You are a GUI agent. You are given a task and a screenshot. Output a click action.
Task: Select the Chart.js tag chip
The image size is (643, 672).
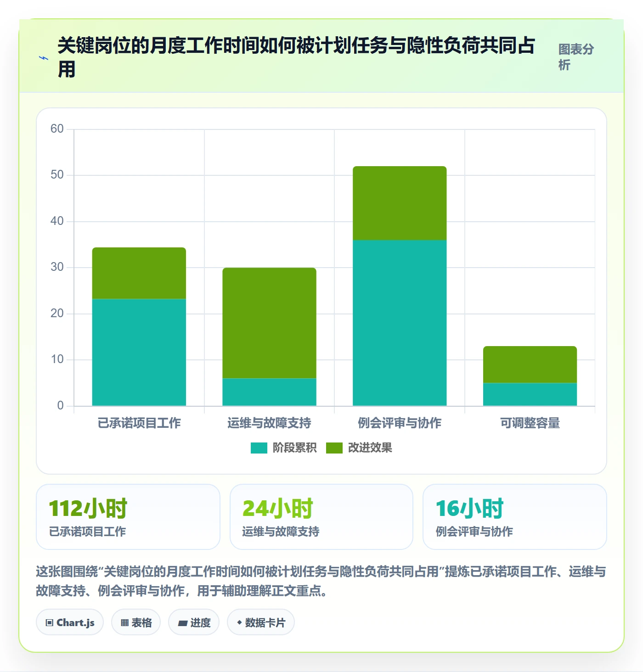70,622
